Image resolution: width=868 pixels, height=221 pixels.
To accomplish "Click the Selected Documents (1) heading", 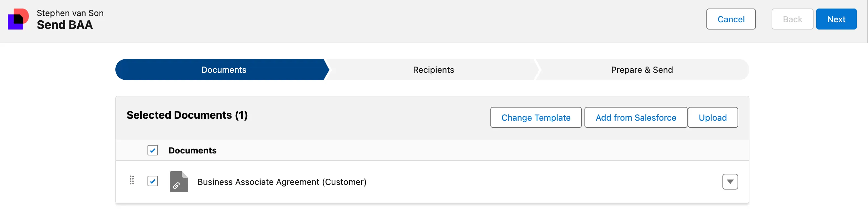I will tap(187, 115).
